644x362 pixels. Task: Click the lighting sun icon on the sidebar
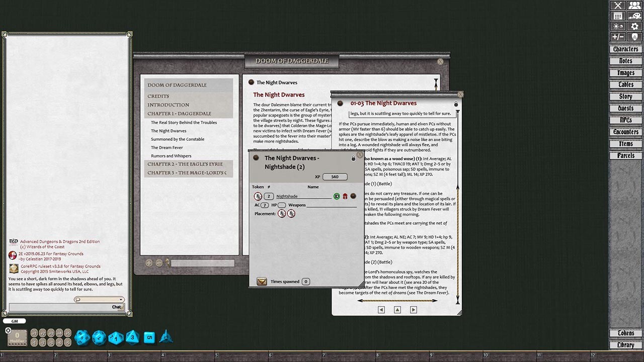[618, 26]
